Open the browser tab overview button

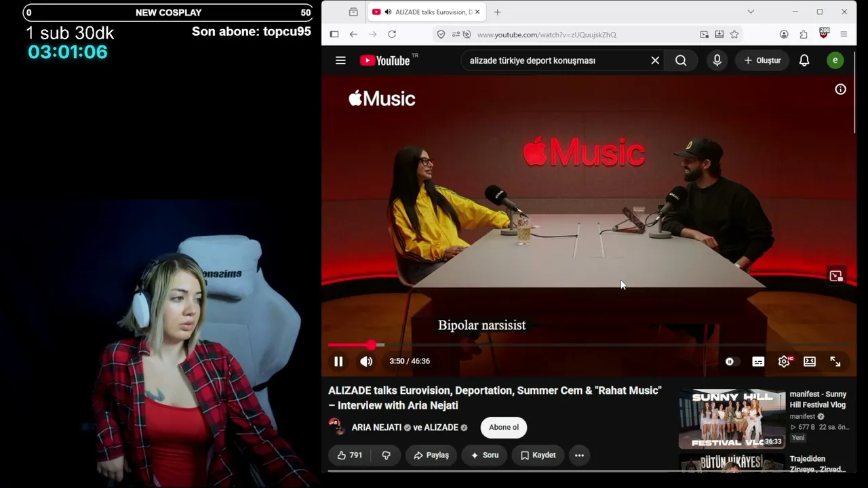click(x=353, y=12)
